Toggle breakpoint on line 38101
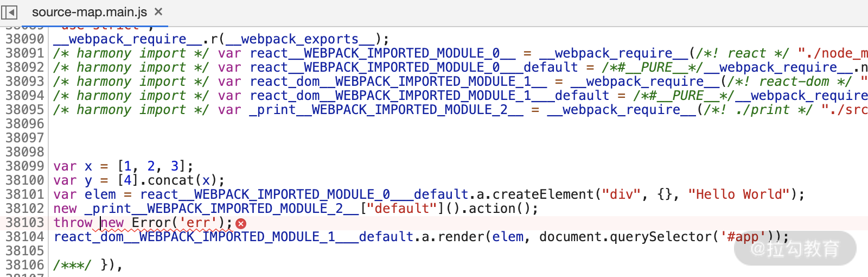The image size is (868, 277). [24, 194]
